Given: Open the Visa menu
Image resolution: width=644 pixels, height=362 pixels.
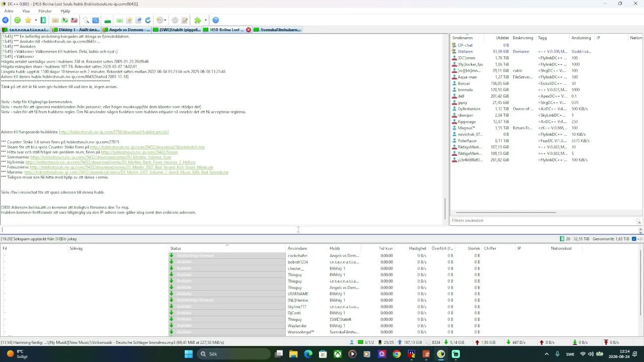Looking at the screenshot, I should point(26,11).
